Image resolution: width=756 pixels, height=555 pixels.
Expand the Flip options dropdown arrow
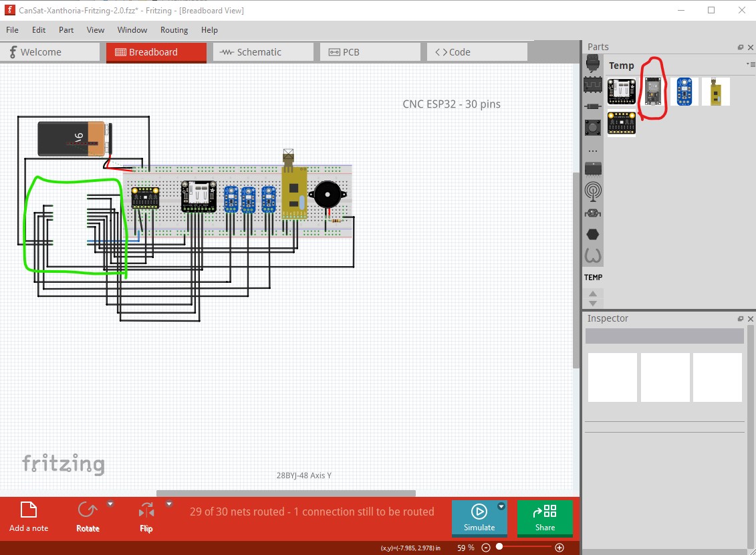click(x=168, y=504)
